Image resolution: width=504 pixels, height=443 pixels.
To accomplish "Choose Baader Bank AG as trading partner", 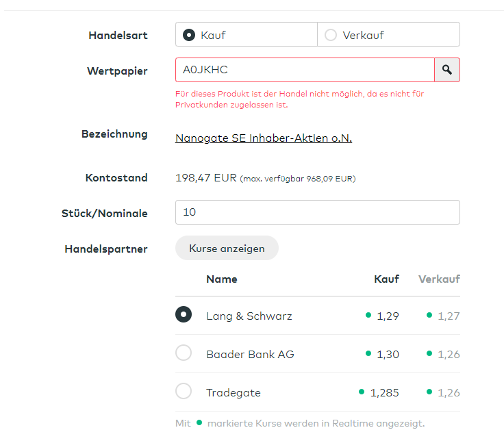I will click(184, 353).
